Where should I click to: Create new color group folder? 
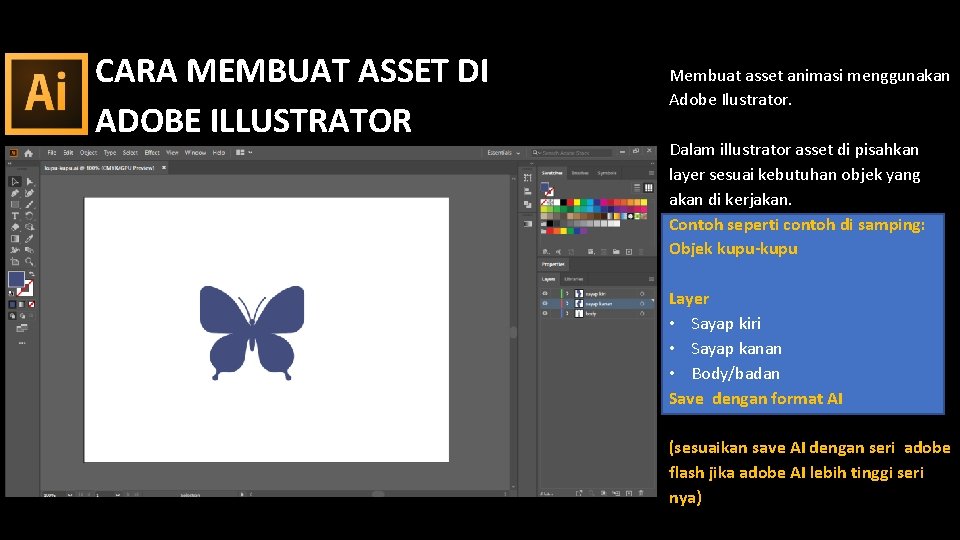(616, 252)
